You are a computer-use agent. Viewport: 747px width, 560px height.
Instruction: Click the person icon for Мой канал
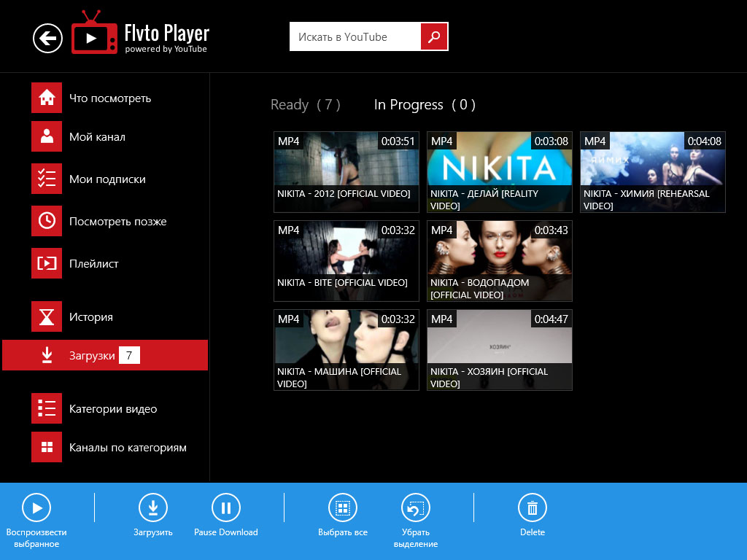point(47,136)
